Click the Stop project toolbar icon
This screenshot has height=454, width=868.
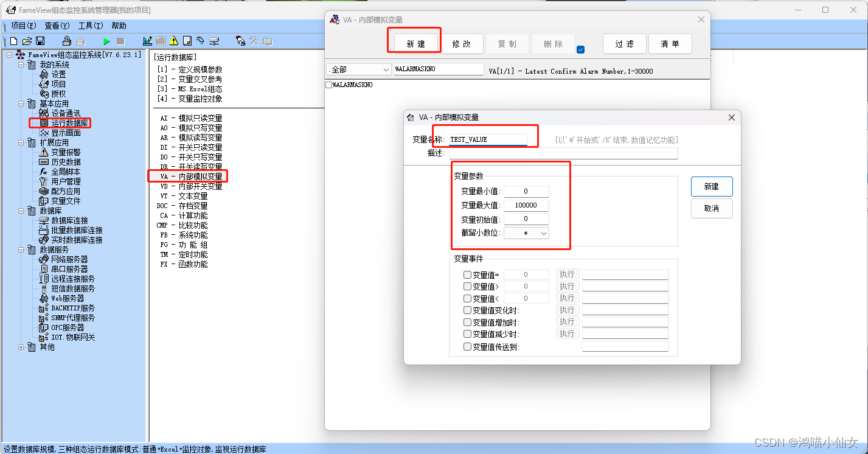(120, 41)
